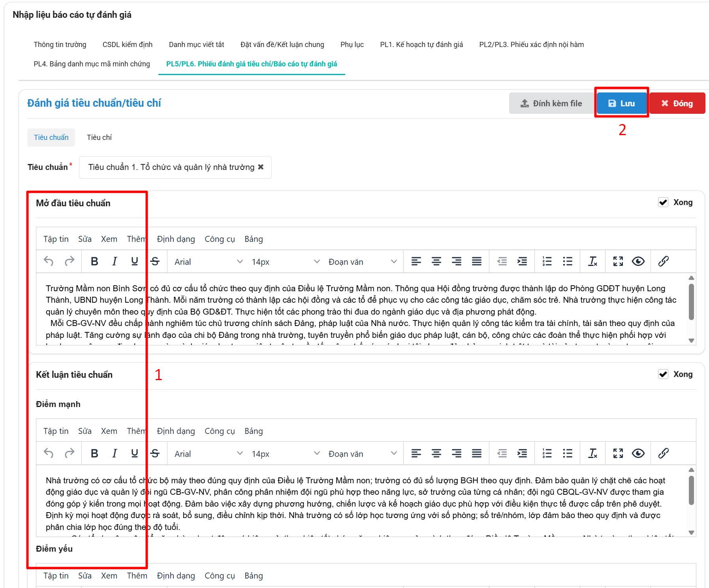Open the Đoạn văn block format dropdown in the Mở đầu tiêu chuẩn editor

click(x=362, y=262)
